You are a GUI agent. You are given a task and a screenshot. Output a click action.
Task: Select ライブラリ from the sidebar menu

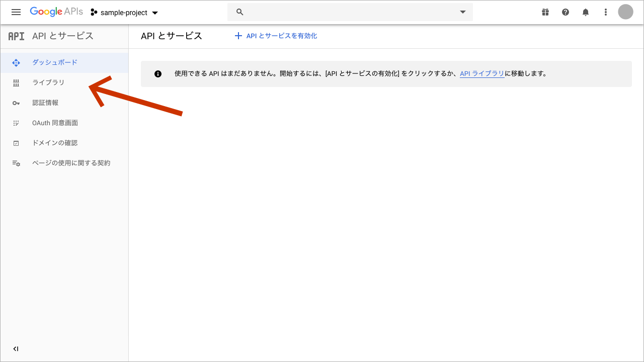coord(48,82)
